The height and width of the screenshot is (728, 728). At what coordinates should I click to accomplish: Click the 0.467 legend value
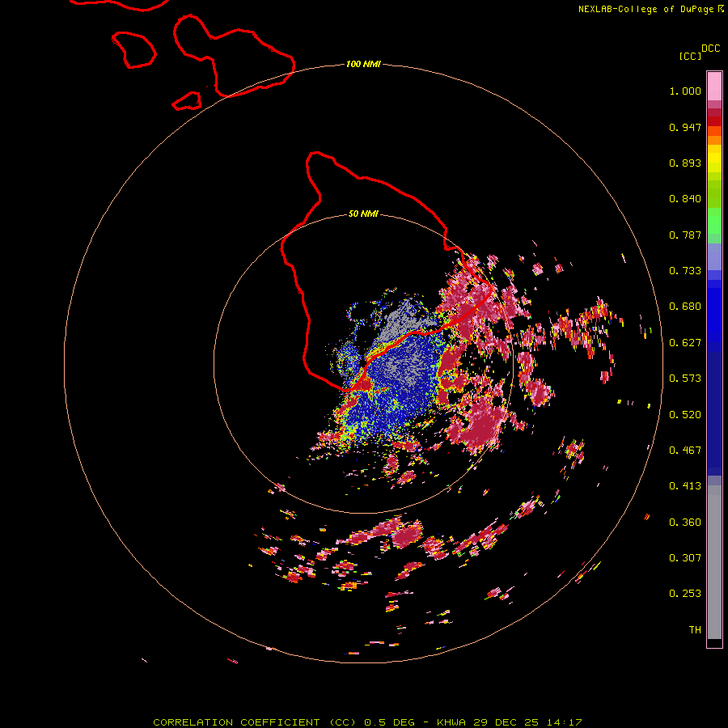pos(685,451)
